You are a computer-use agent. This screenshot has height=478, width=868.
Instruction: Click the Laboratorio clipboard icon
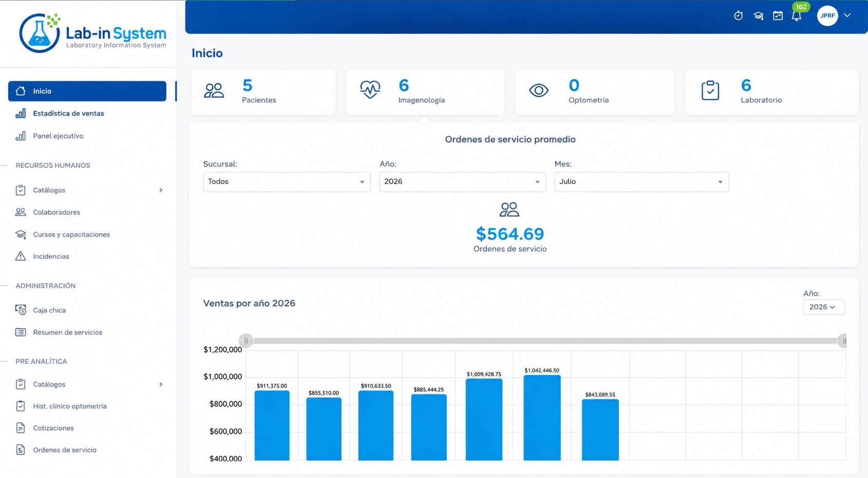[x=710, y=90]
